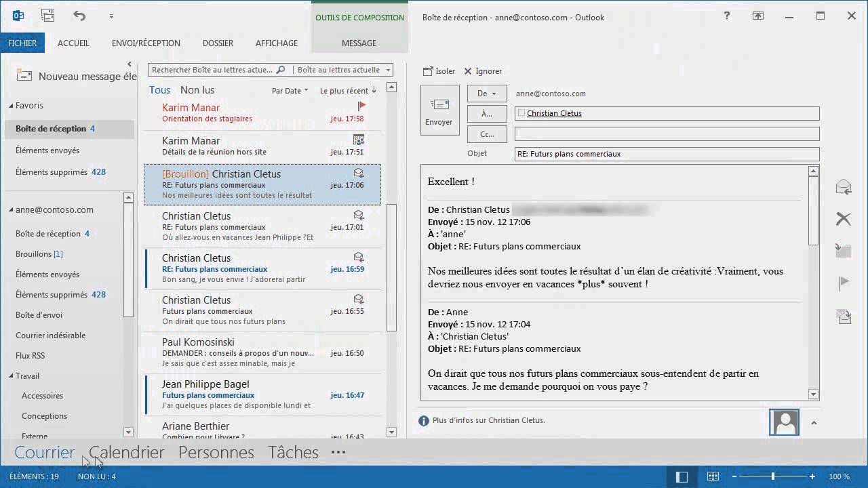Click in the Rechercher Boîte aux lettres search field
This screenshot has width=868, height=488.
pos(212,70)
